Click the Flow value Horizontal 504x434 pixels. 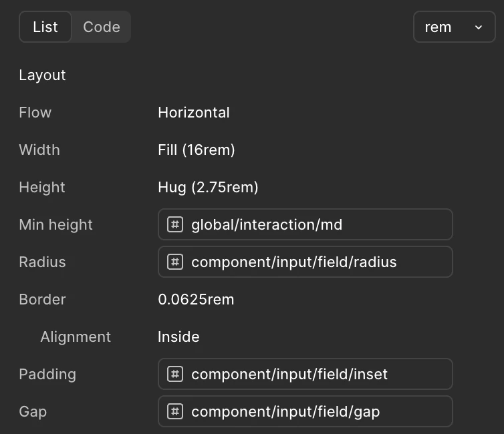[194, 112]
